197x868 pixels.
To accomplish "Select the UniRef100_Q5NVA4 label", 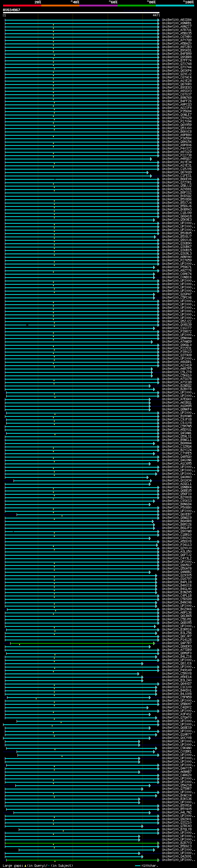I will click(x=177, y=338).
